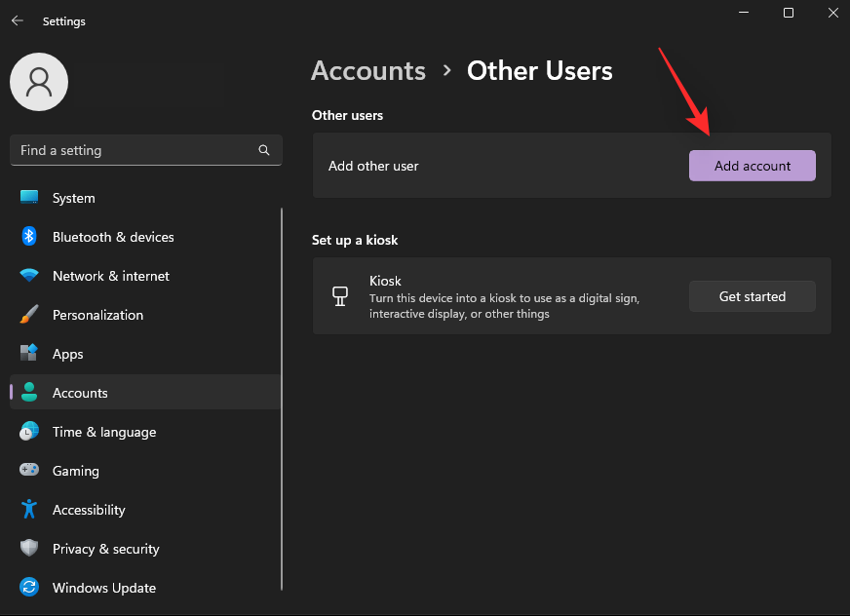This screenshot has width=850, height=616.
Task: Click Get started to set up Kiosk
Action: click(752, 296)
